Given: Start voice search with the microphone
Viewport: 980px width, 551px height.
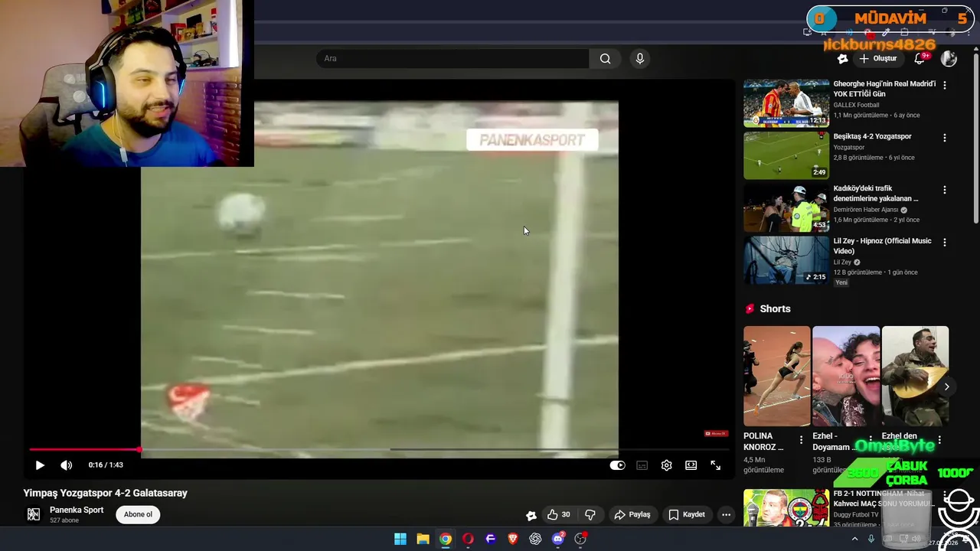Looking at the screenshot, I should tap(640, 59).
